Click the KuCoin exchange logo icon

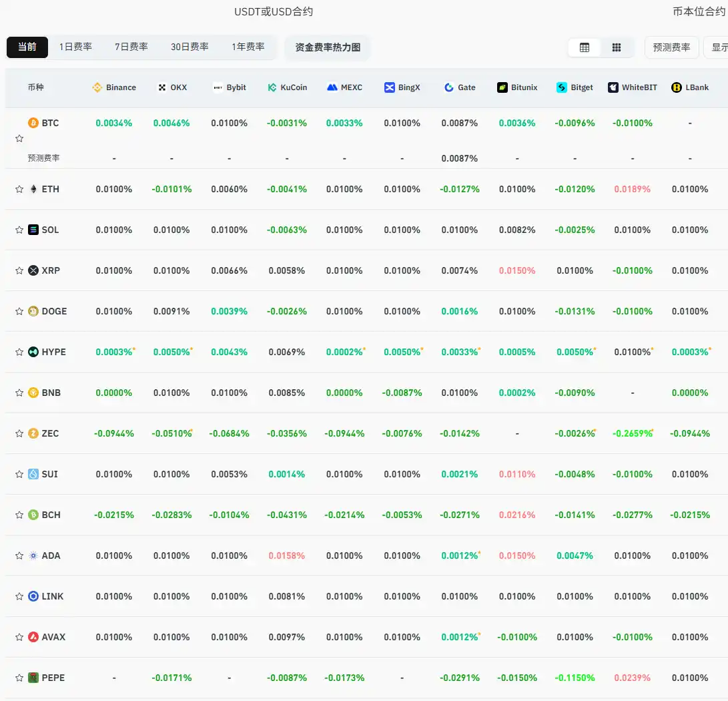272,87
